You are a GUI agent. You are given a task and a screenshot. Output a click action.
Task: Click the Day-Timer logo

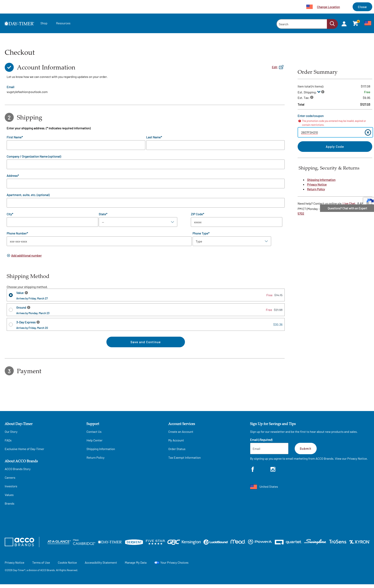(x=19, y=23)
